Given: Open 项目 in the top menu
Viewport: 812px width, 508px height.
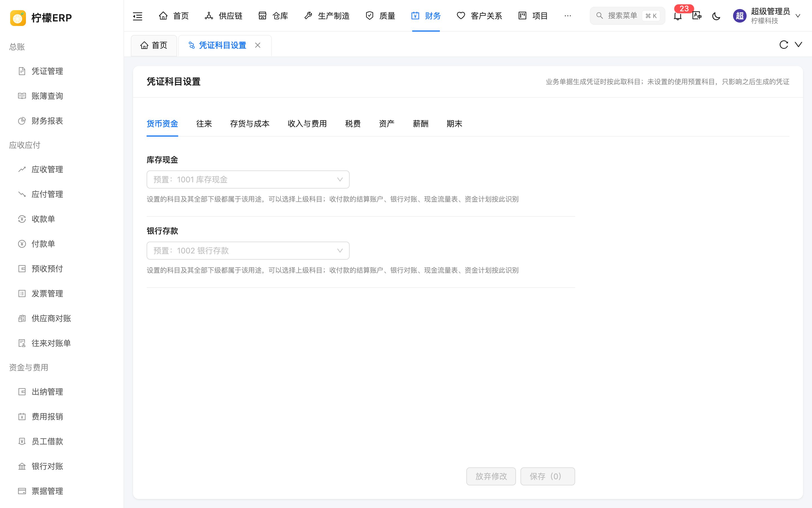Looking at the screenshot, I should [533, 16].
